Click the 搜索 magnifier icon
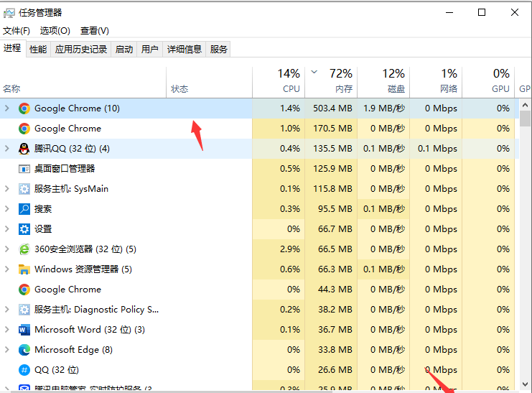The image size is (532, 393). tap(24, 208)
